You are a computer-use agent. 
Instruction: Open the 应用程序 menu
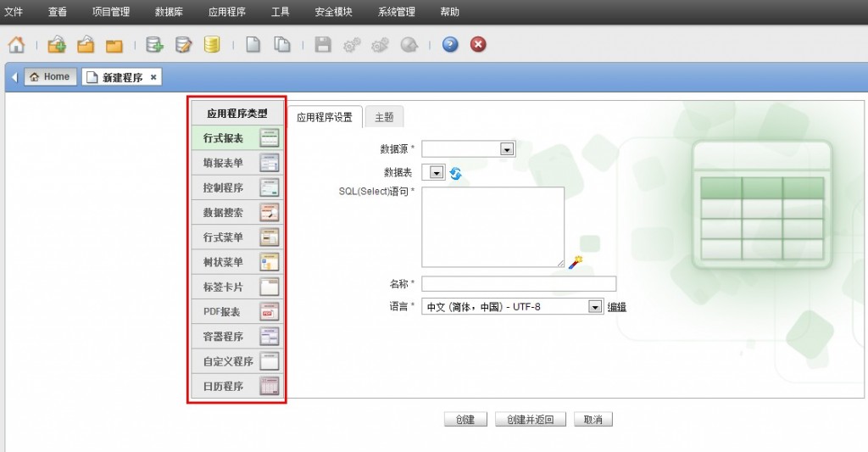click(x=227, y=12)
